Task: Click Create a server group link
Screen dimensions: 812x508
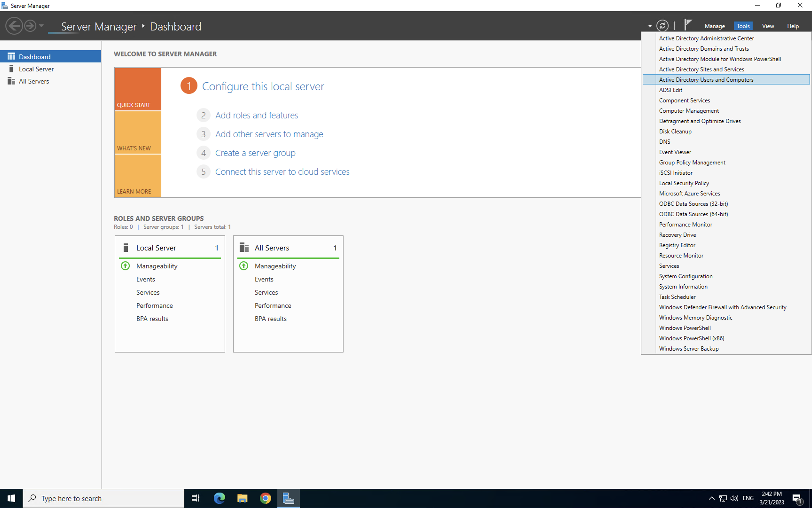Action: [x=255, y=153]
